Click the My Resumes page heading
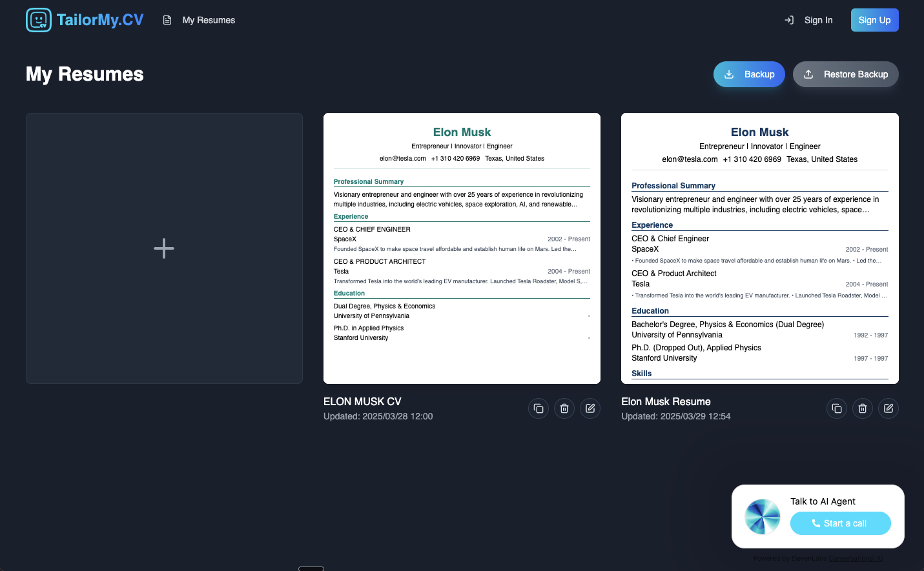This screenshot has height=571, width=924. click(x=85, y=74)
